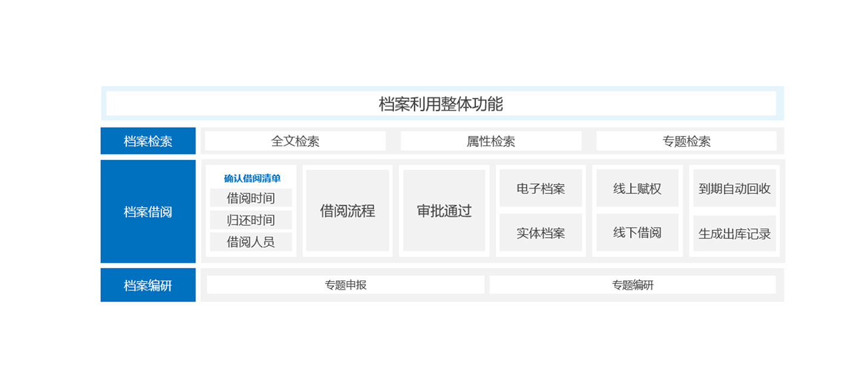Open the 生成出库记录 box
This screenshot has width=868, height=382.
click(734, 233)
